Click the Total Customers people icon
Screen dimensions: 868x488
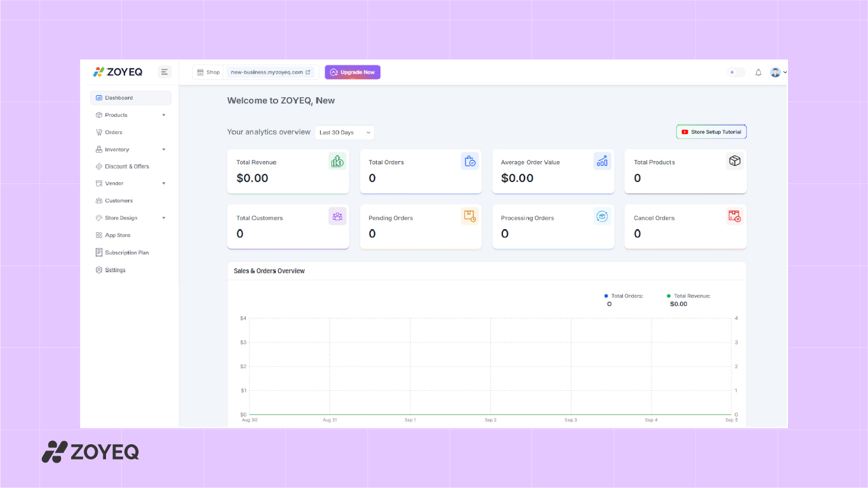[x=337, y=216]
